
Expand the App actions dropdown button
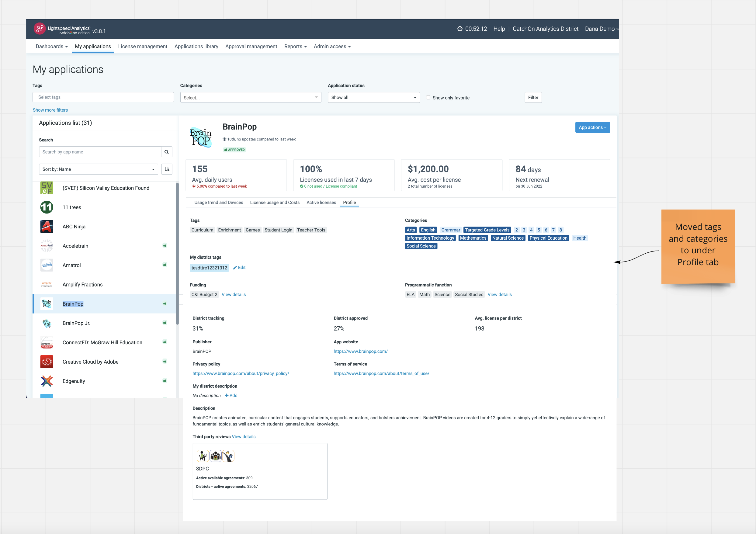click(x=592, y=127)
